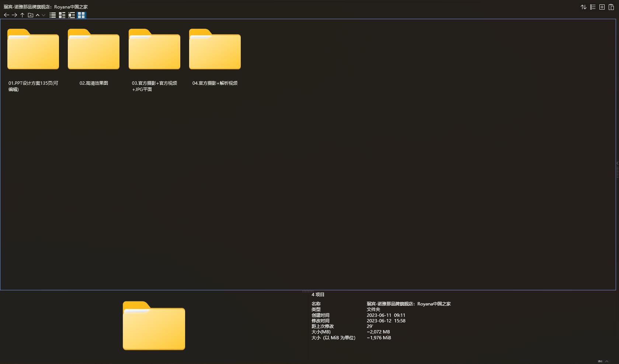Click the large folder preview in bottom pane
Viewport: 619px width, 364px height.
tap(154, 326)
